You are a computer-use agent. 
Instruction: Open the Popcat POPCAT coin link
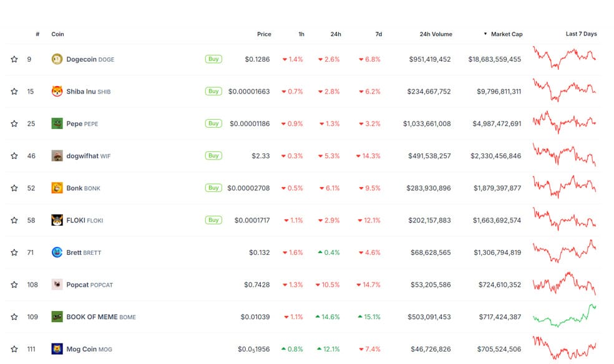point(89,285)
